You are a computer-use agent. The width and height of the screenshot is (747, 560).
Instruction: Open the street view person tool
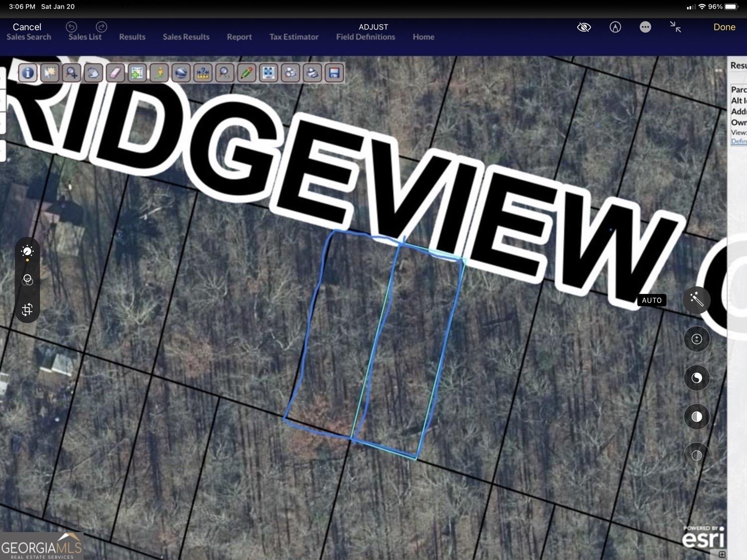coord(159,73)
